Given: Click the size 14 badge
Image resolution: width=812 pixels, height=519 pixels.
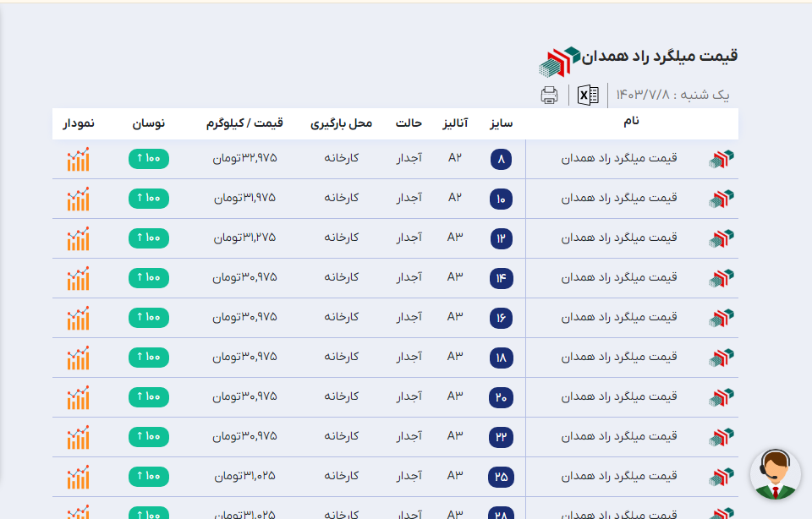Looking at the screenshot, I should [501, 278].
